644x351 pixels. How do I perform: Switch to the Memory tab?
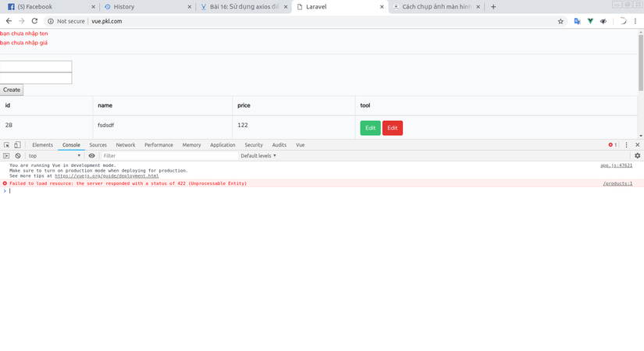tap(191, 145)
